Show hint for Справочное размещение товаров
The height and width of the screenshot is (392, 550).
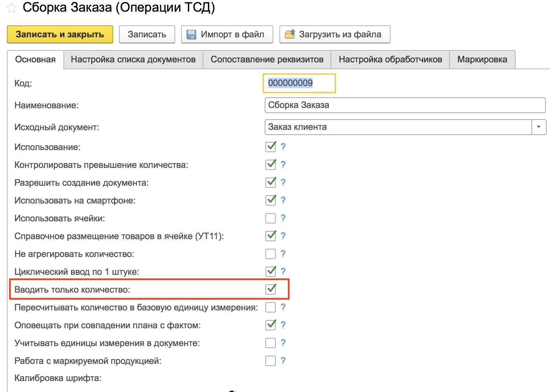[283, 236]
